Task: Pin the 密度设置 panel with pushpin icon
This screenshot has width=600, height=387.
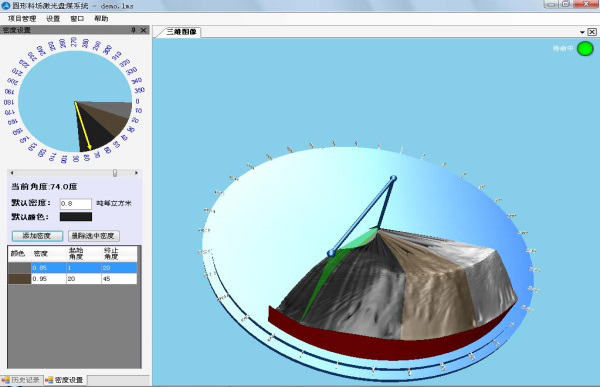Action: [133, 30]
